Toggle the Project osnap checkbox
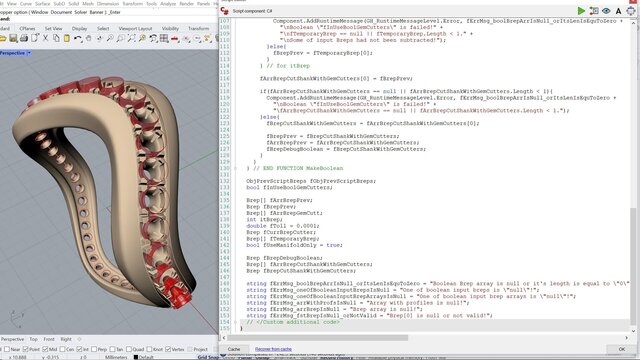The image size is (640, 360). click(x=190, y=349)
